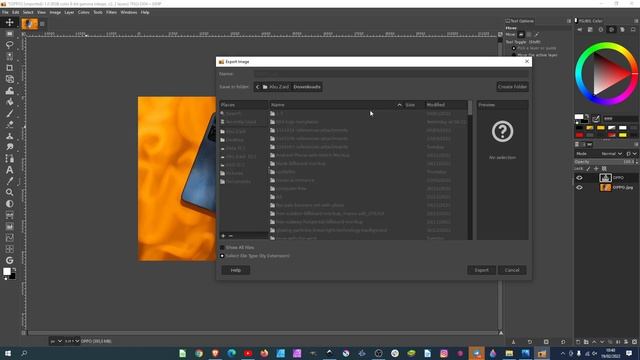The height and width of the screenshot is (360, 640).
Task: Go back with path bar chevron
Action: click(257, 87)
